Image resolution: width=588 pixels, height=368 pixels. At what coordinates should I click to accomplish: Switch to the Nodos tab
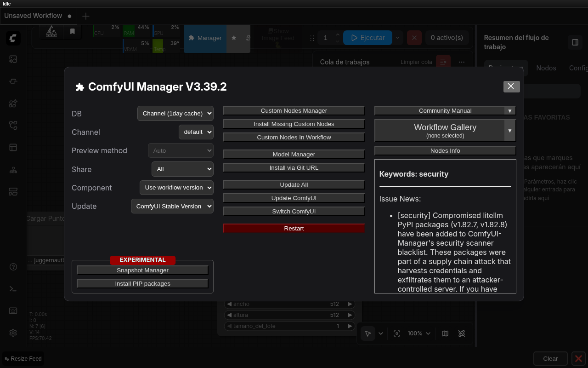(546, 68)
